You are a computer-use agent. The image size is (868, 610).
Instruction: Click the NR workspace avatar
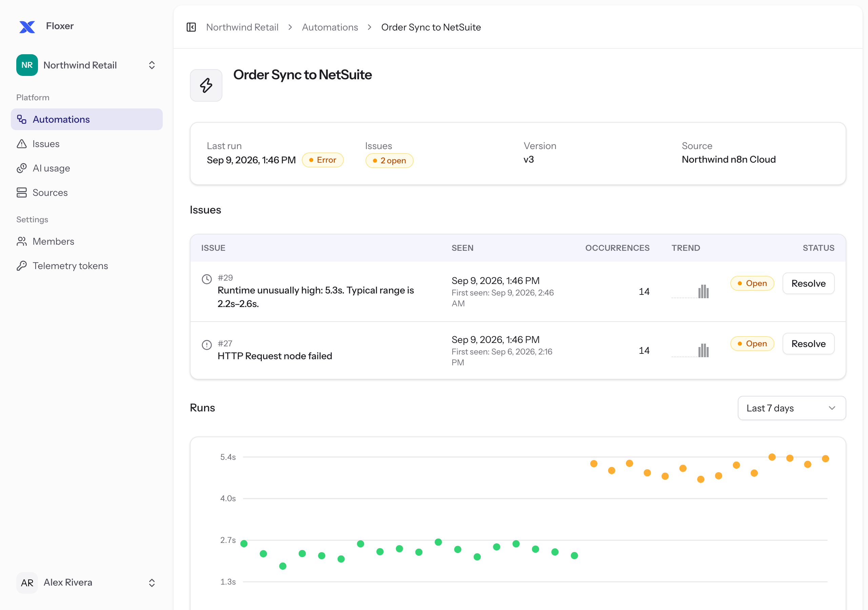click(x=27, y=65)
